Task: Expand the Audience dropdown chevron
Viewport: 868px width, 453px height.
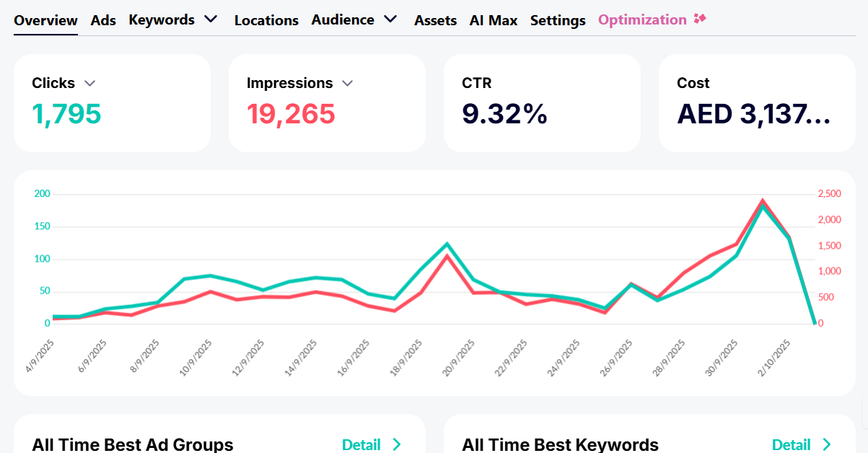Action: [x=390, y=19]
